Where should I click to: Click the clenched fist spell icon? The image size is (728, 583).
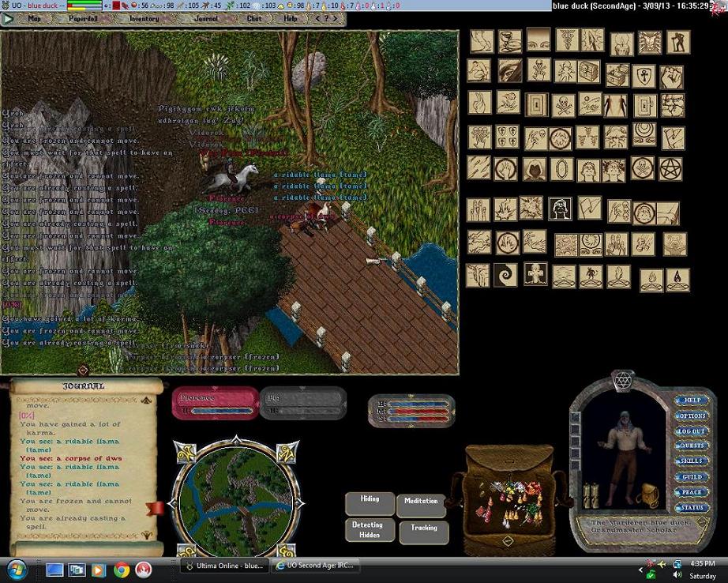click(x=671, y=77)
